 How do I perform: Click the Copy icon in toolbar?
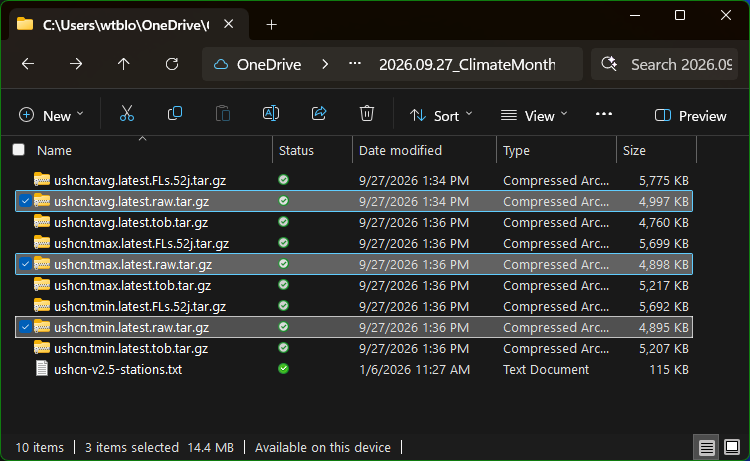[x=175, y=114]
